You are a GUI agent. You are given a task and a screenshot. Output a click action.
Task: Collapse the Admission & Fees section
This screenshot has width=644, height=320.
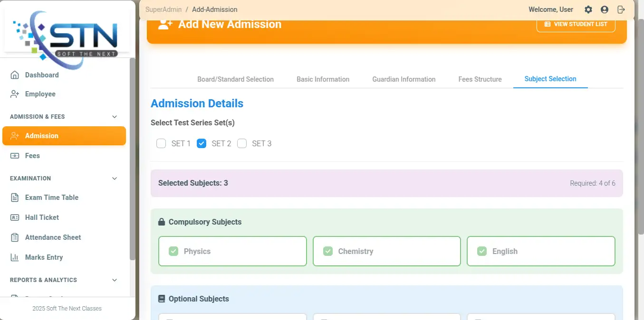[114, 117]
